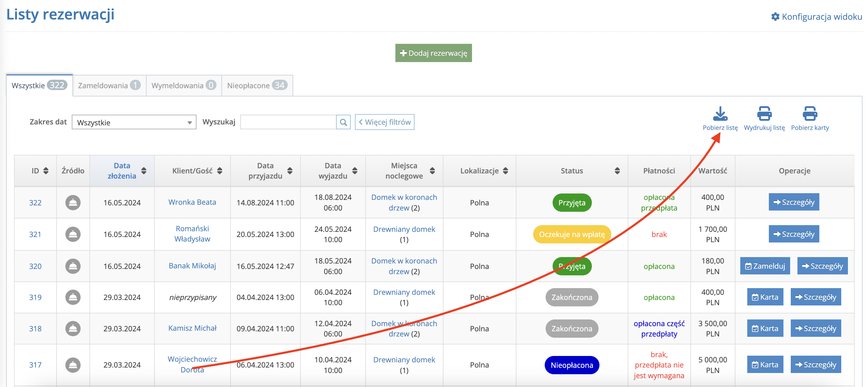Click source bell icon for reservation 318
The image size is (868, 387).
(x=73, y=328)
